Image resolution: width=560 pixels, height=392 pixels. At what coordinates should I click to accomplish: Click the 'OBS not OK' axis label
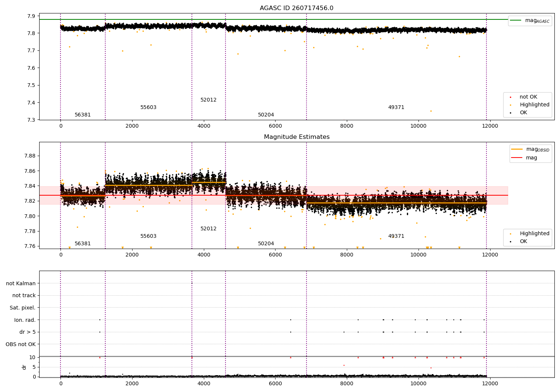click(21, 344)
